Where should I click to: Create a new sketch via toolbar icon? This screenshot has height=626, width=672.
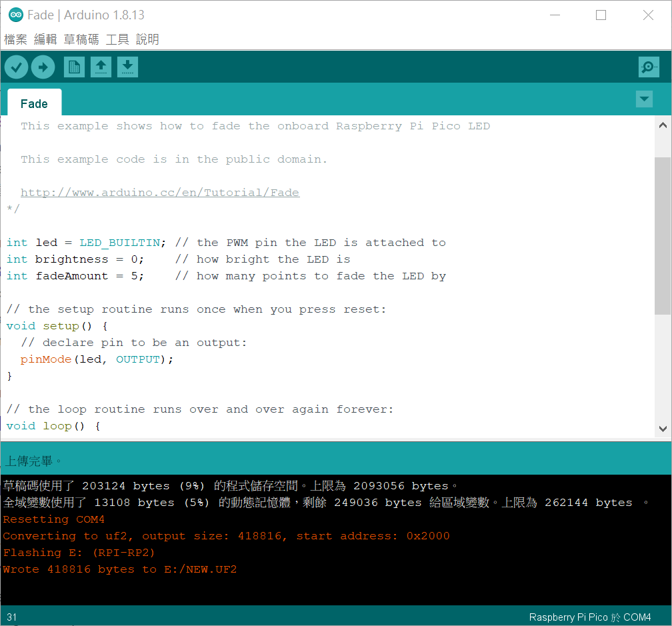[74, 67]
